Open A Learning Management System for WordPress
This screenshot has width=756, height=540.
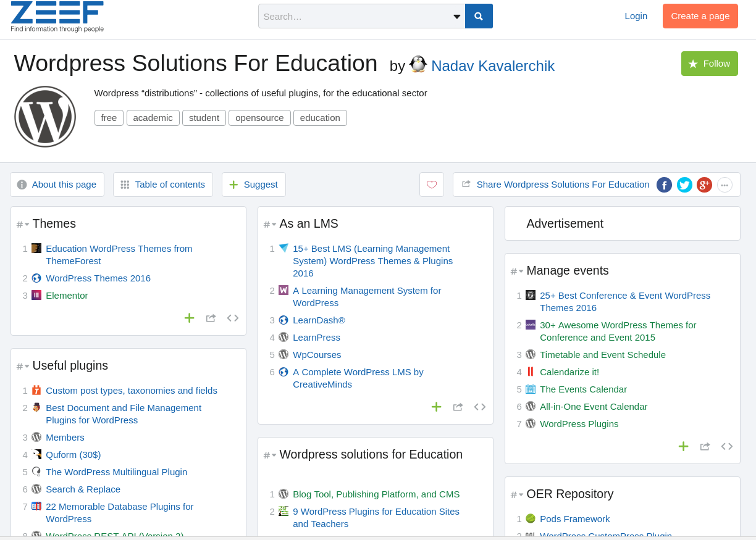coord(367,297)
